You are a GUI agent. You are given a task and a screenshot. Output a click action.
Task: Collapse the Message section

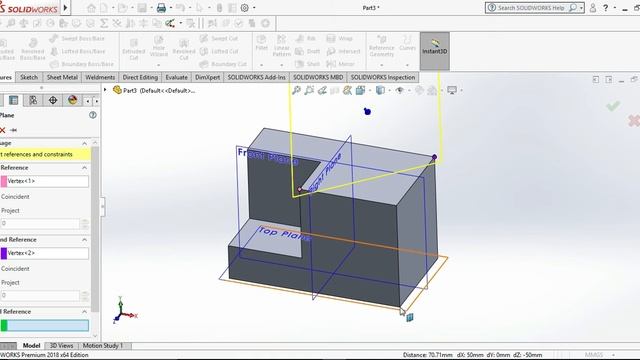coord(84,143)
